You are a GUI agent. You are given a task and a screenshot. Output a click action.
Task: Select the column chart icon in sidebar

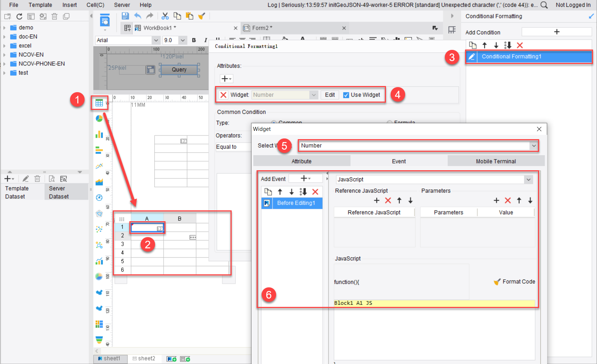tap(99, 134)
